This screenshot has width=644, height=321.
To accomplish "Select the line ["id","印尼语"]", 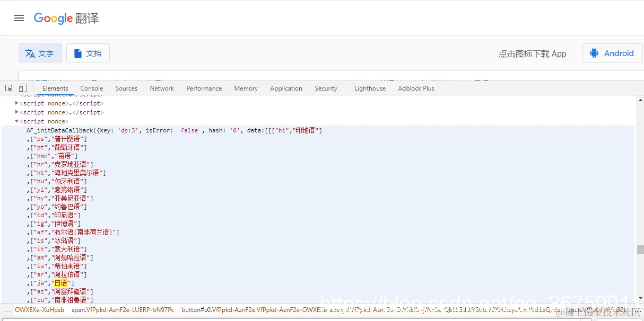I will pyautogui.click(x=54, y=215).
